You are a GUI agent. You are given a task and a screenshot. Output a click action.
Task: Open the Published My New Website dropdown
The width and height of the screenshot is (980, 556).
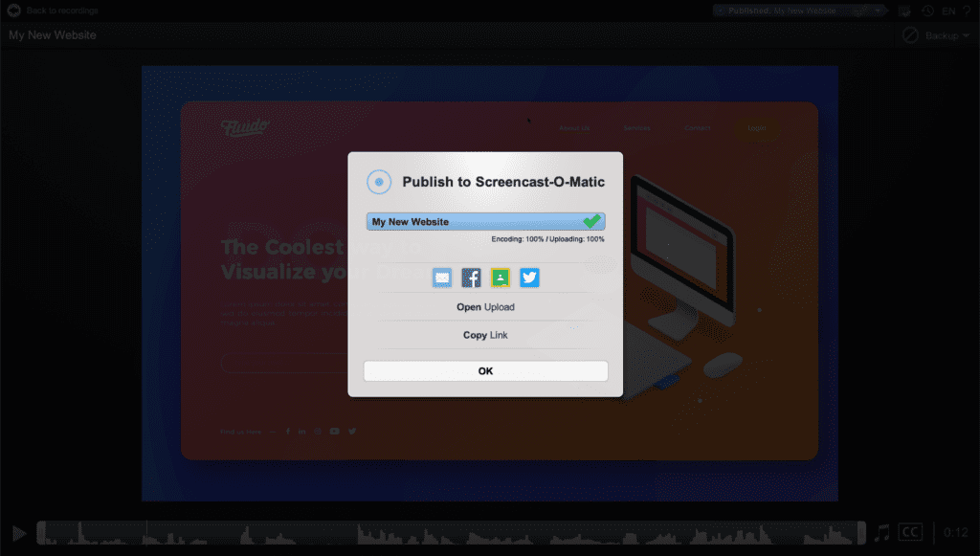[x=801, y=11]
